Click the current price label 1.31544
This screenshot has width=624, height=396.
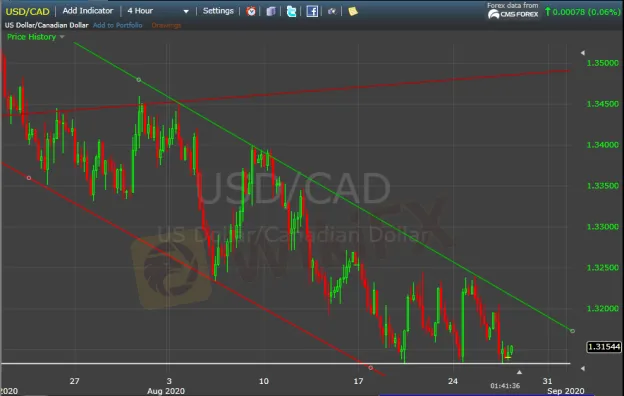[604, 347]
